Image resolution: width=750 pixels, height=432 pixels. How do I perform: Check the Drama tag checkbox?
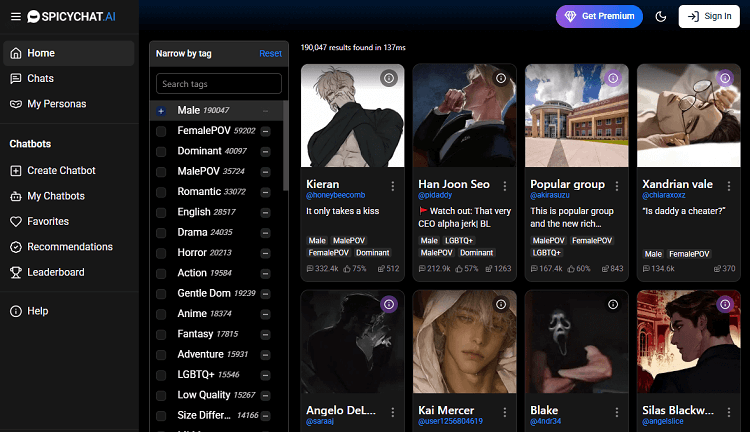(x=161, y=233)
